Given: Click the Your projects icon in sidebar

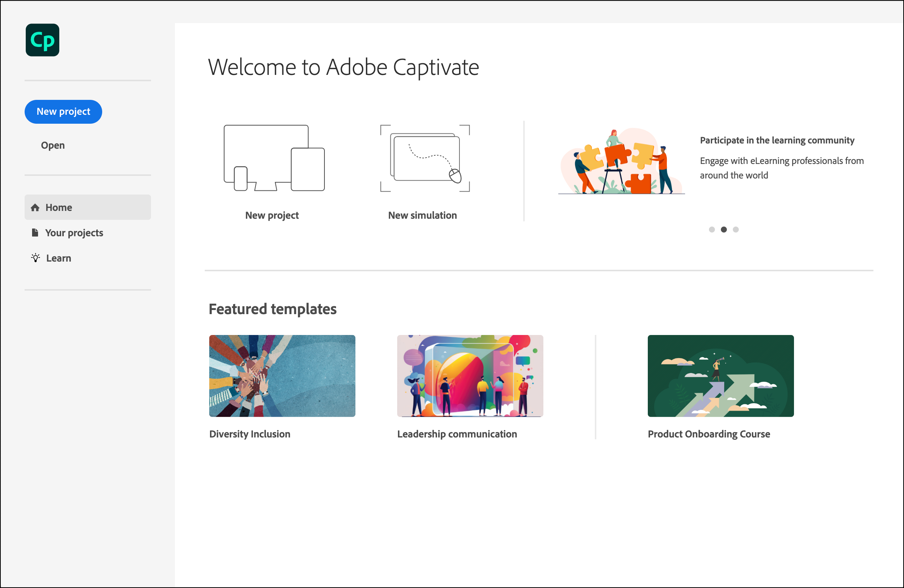Looking at the screenshot, I should tap(35, 233).
